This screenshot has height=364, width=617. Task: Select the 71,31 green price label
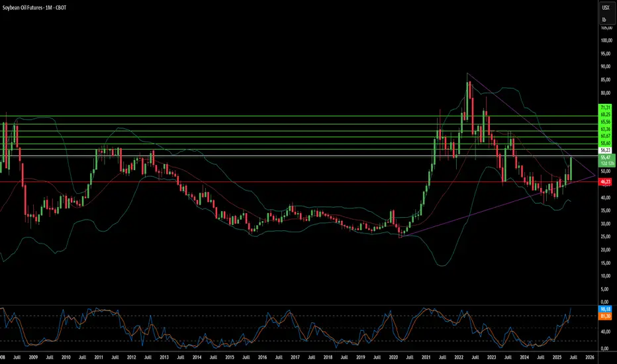605,107
